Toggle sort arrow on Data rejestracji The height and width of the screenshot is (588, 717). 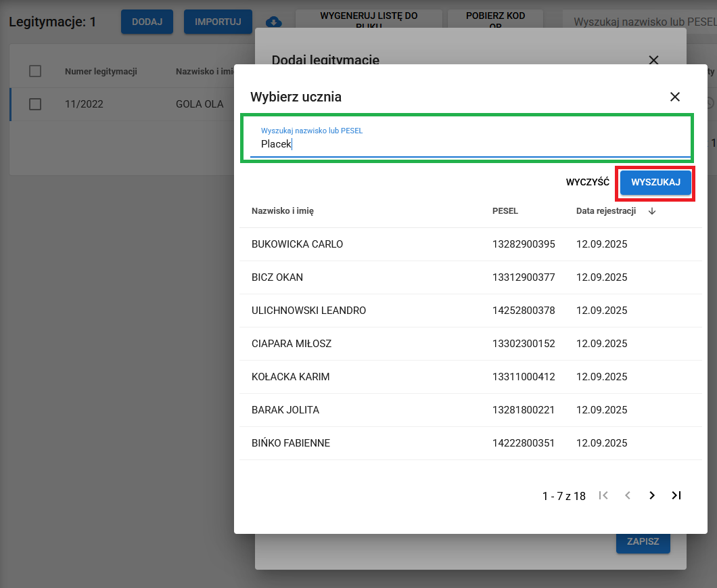[x=652, y=211]
